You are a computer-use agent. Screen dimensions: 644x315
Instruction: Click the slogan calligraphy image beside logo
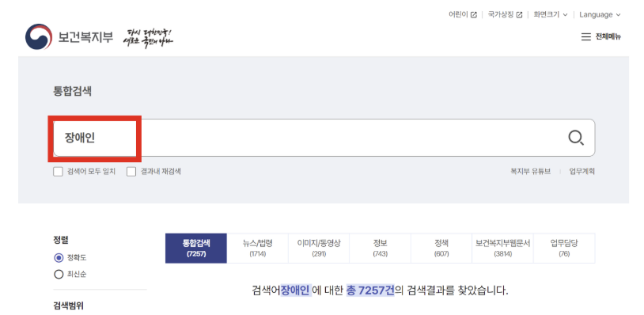[x=148, y=38]
